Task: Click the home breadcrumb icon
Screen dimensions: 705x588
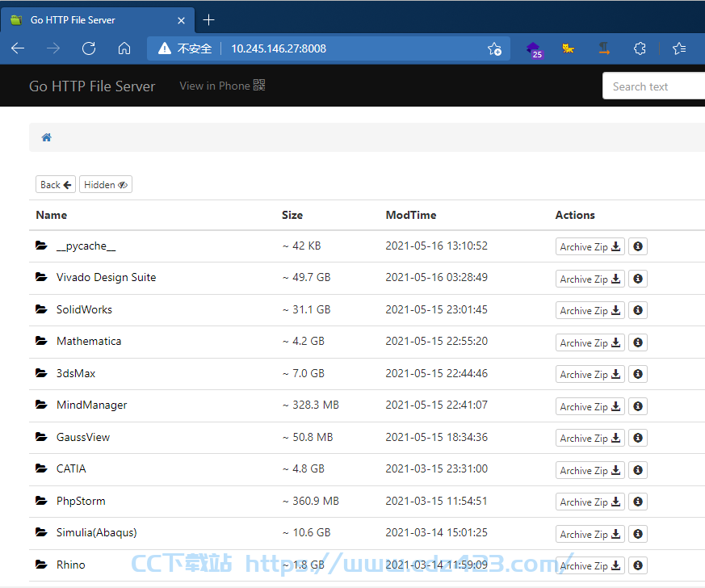Action: pyautogui.click(x=46, y=137)
